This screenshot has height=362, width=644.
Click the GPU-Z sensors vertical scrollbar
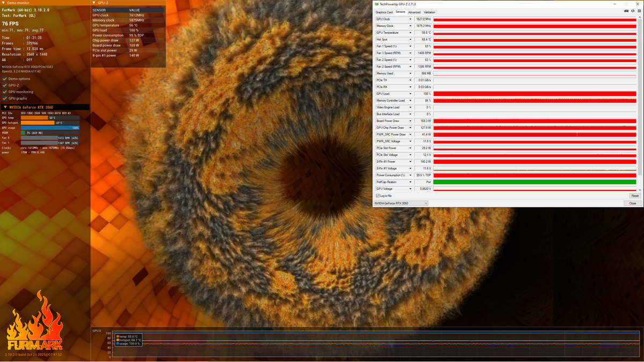click(x=639, y=104)
